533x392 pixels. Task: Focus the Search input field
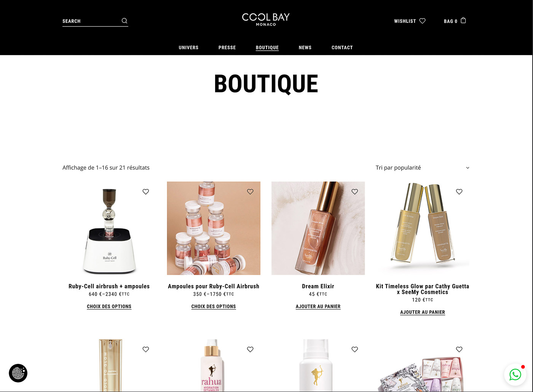tap(91, 21)
